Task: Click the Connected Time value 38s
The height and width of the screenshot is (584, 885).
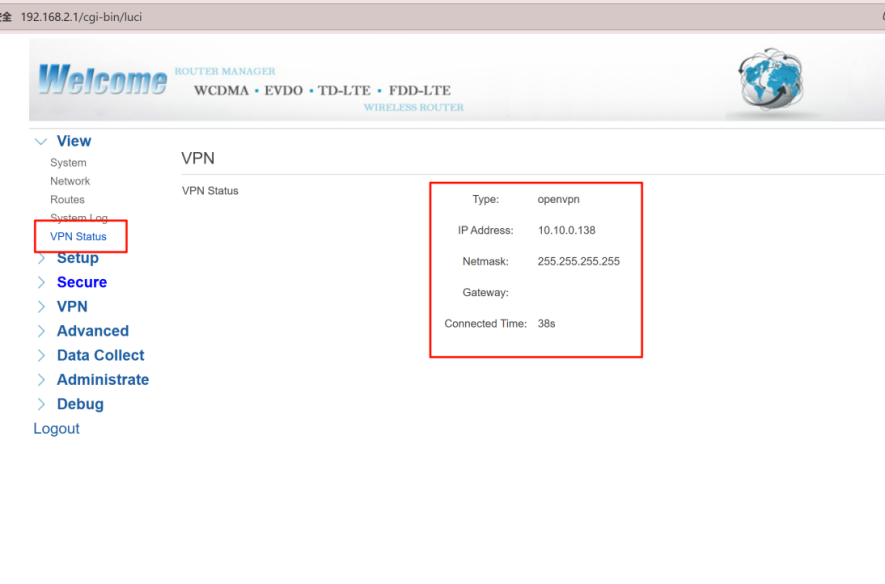Action: point(546,324)
